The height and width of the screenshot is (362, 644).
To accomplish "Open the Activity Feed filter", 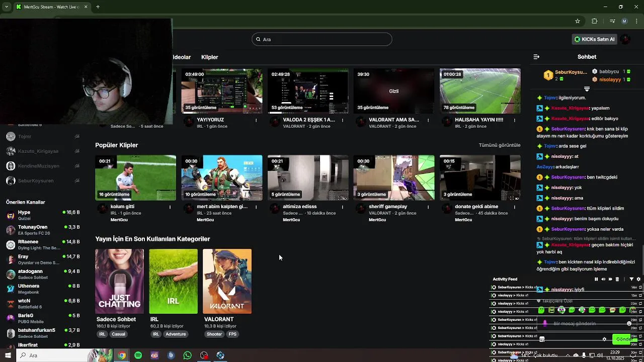I will 631,279.
